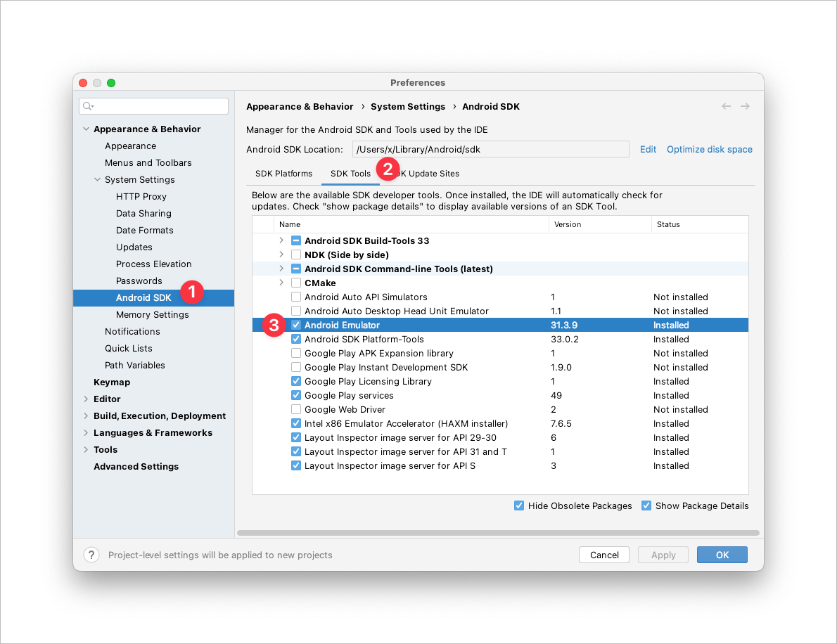Expand Android SDK Command-line Tools row
837x644 pixels.
pos(281,269)
